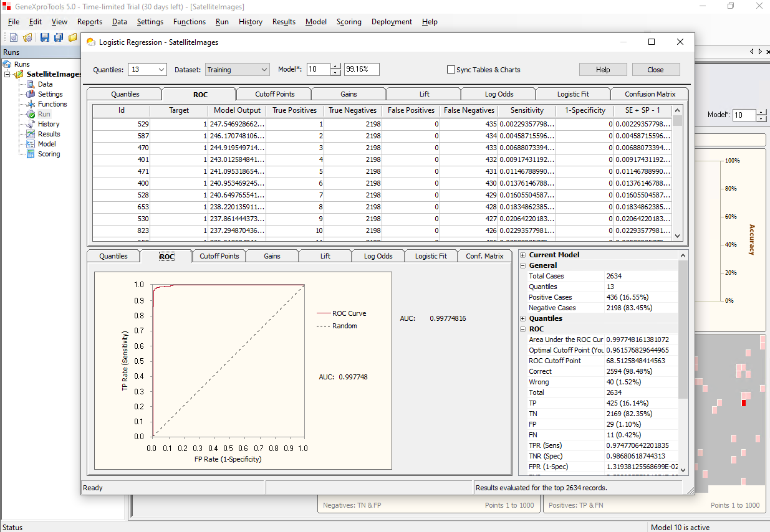Open the Results chart icon in tree
The height and width of the screenshot is (532, 770).
[31, 134]
